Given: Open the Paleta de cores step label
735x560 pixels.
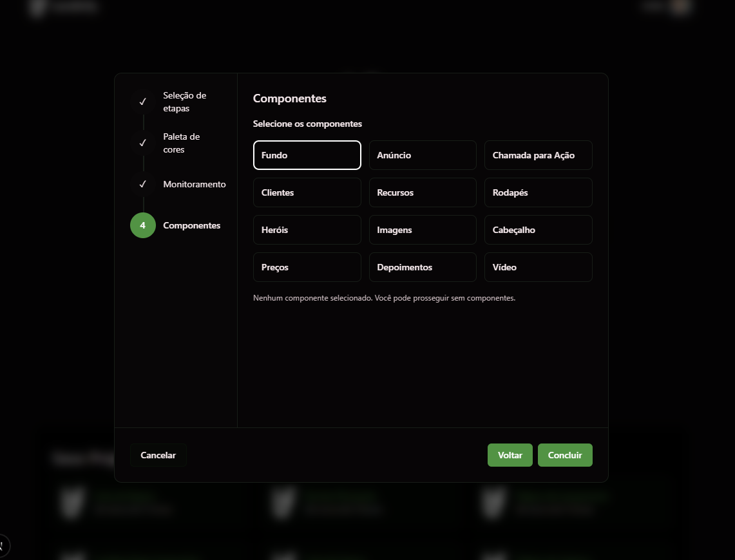Looking at the screenshot, I should [x=182, y=143].
